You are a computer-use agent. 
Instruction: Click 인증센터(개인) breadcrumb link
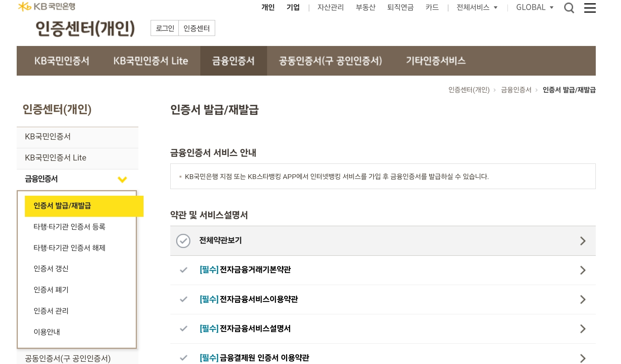tap(469, 90)
